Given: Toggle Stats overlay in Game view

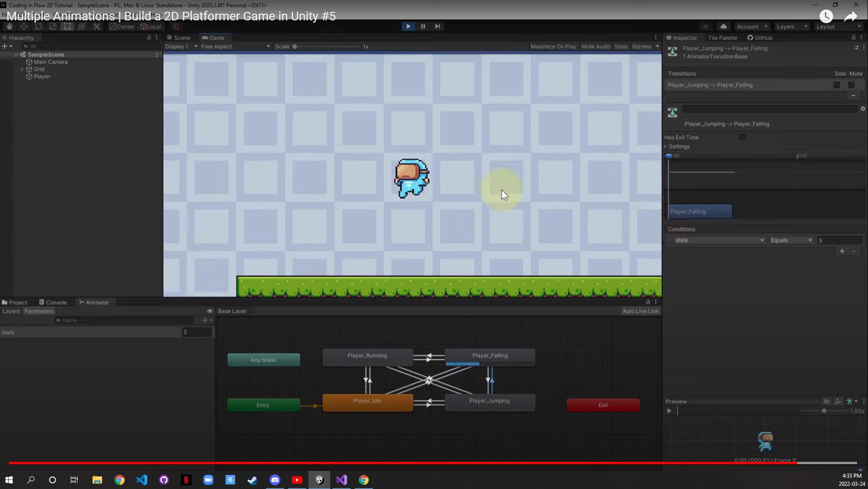Looking at the screenshot, I should click(x=621, y=47).
